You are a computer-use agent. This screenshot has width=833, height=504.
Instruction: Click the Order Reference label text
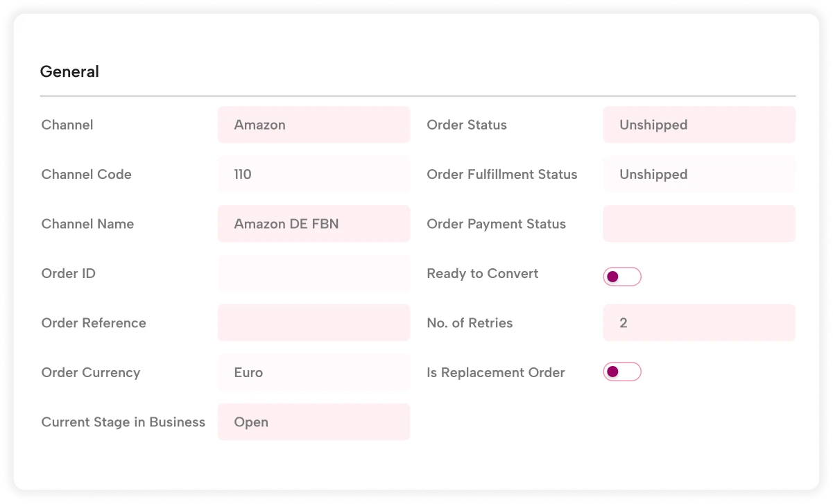(94, 323)
